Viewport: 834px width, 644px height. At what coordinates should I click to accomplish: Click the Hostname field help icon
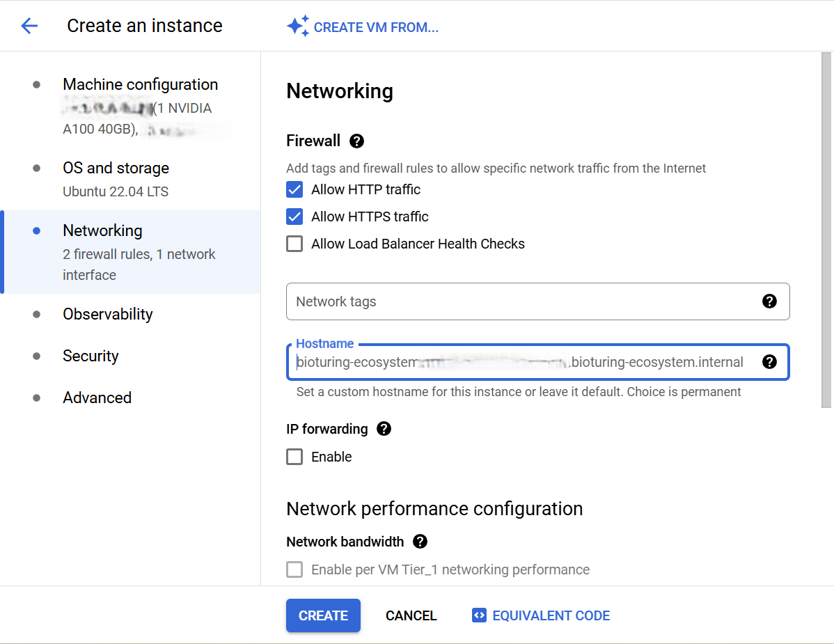tap(769, 362)
